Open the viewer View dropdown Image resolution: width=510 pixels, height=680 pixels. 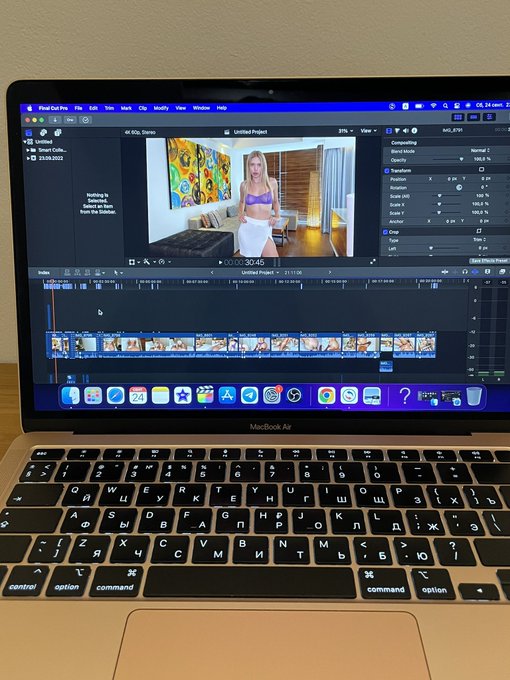[369, 131]
